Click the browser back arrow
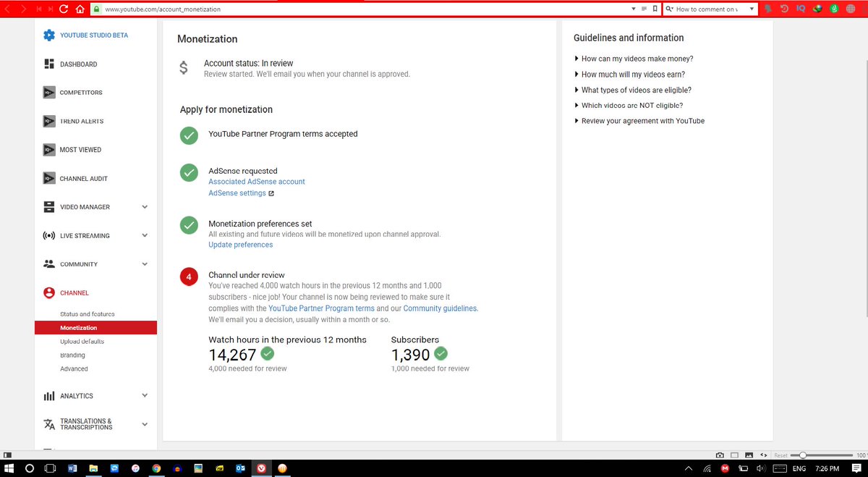The height and width of the screenshot is (477, 868). [8, 9]
